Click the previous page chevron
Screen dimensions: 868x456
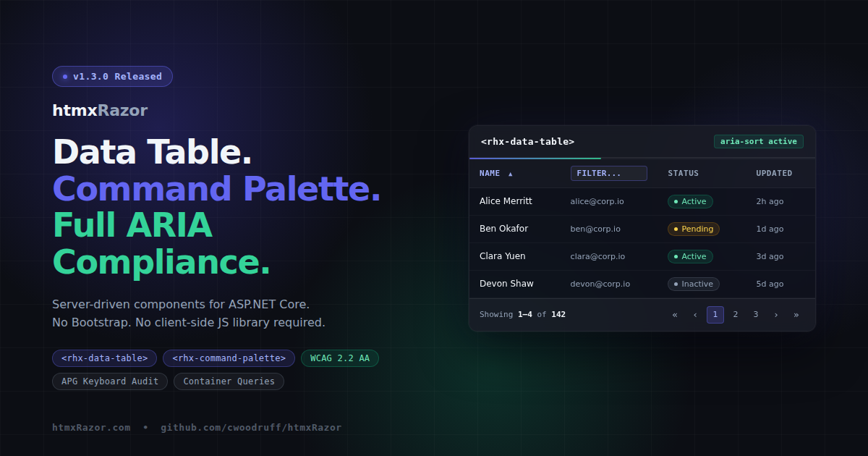[695, 314]
